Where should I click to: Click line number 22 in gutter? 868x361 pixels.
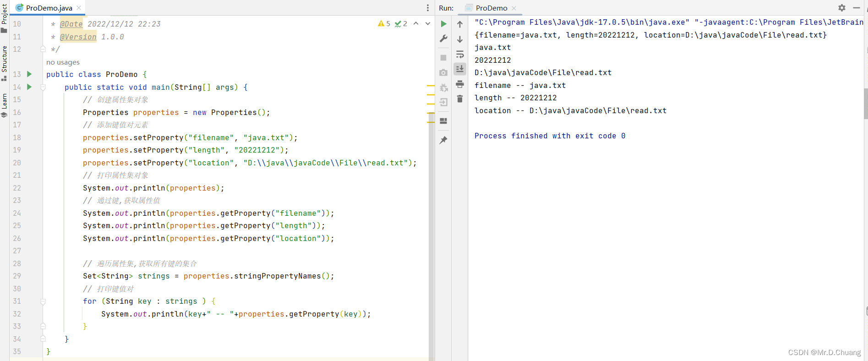[17, 188]
